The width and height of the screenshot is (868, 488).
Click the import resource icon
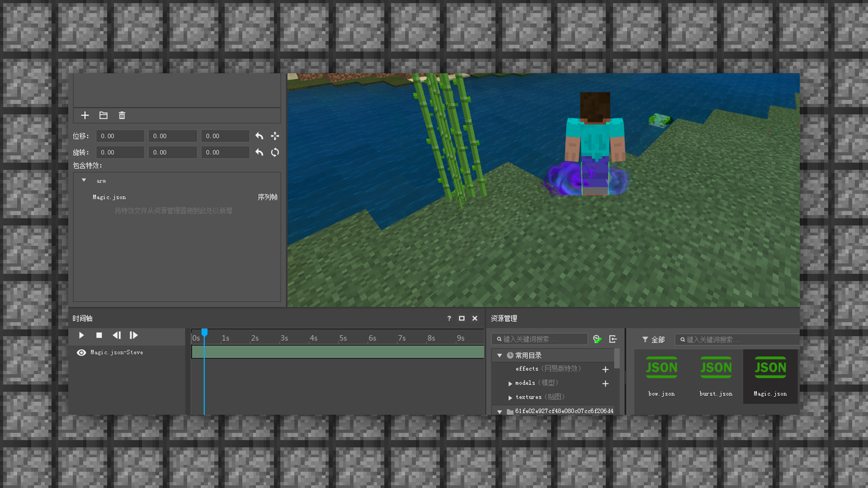coord(613,339)
